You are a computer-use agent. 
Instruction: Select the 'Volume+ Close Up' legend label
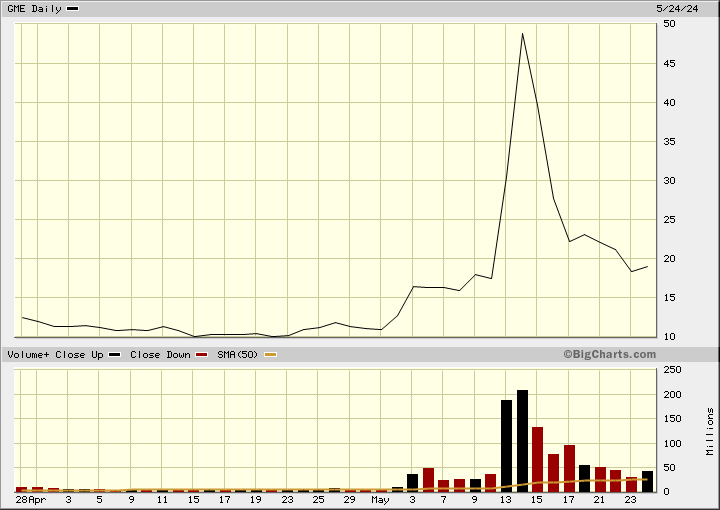point(56,355)
